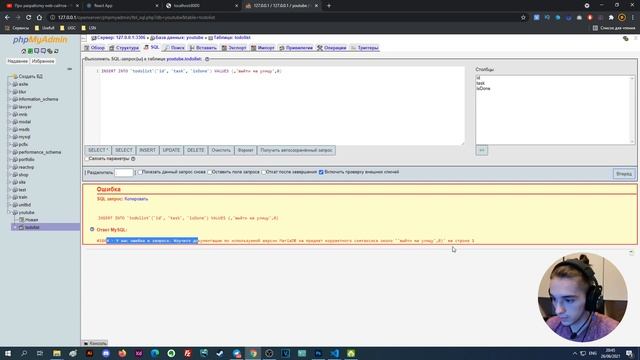640x360 pixels.
Task: Click the UPDATE query button
Action: pyautogui.click(x=171, y=150)
